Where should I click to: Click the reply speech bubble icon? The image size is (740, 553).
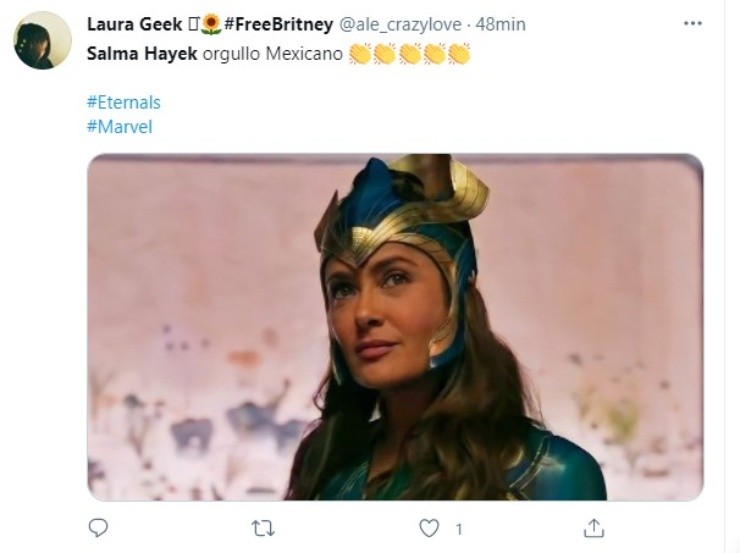point(98,527)
